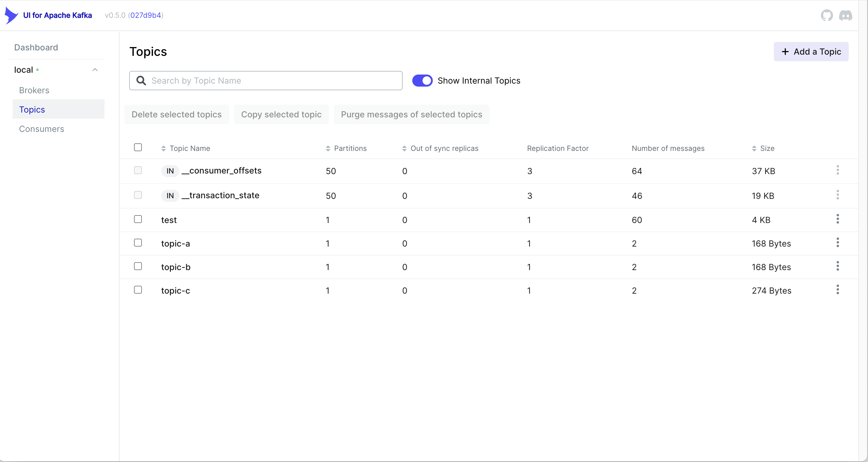Go to Brokers in sidebar
Viewport: 868px width, 462px height.
point(34,90)
